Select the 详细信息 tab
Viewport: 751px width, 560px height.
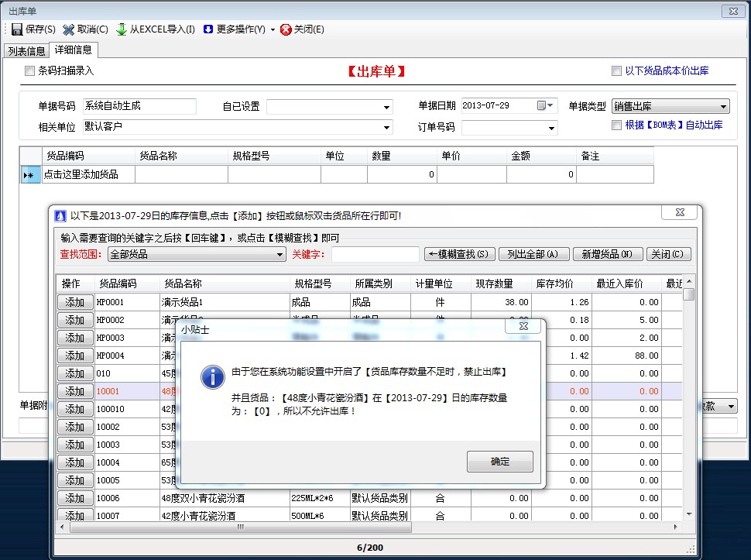click(x=74, y=50)
